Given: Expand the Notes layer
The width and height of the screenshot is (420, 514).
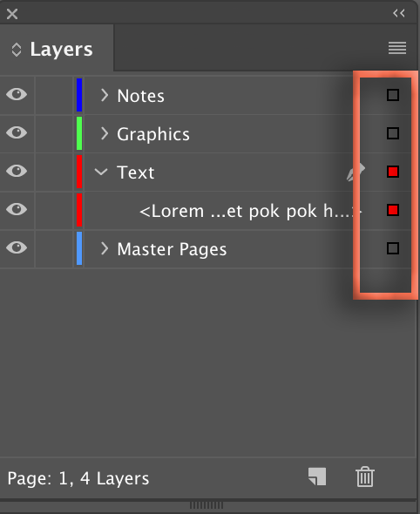Looking at the screenshot, I should [105, 95].
